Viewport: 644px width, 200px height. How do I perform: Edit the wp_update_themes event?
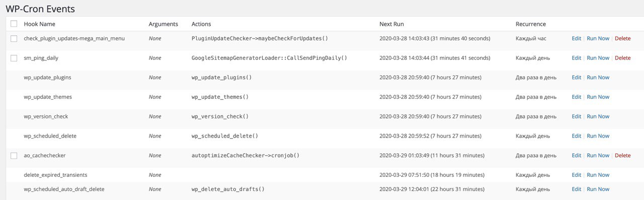[576, 97]
